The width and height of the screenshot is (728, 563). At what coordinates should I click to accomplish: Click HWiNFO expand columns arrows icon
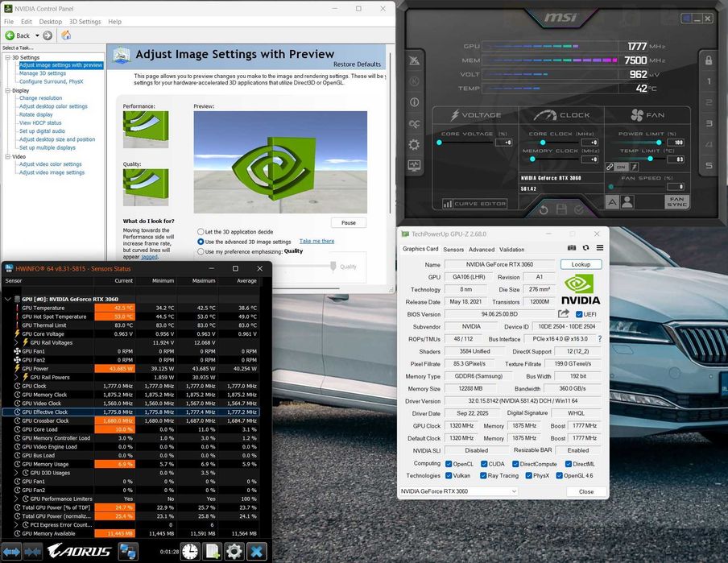[x=11, y=552]
